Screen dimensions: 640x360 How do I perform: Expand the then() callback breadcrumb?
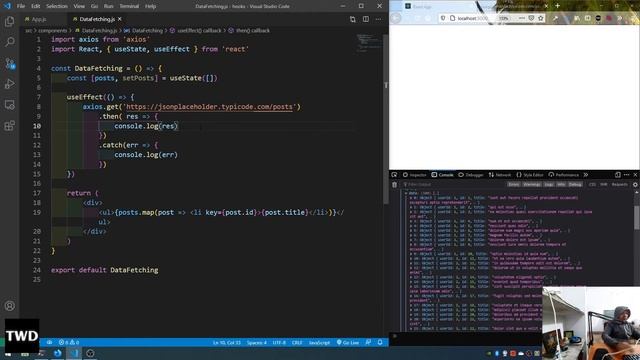coord(249,31)
